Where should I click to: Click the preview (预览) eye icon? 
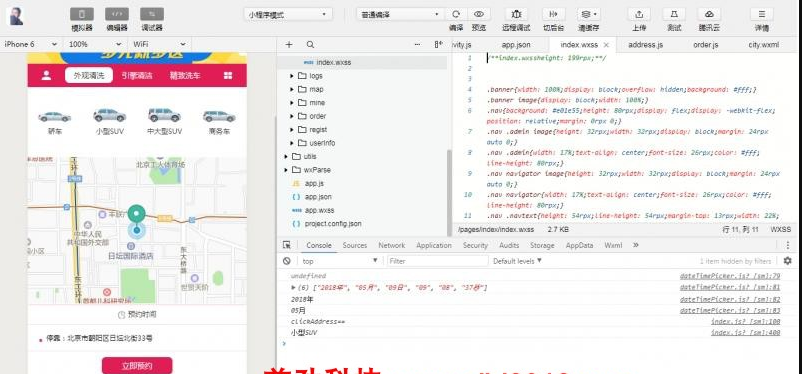click(479, 14)
